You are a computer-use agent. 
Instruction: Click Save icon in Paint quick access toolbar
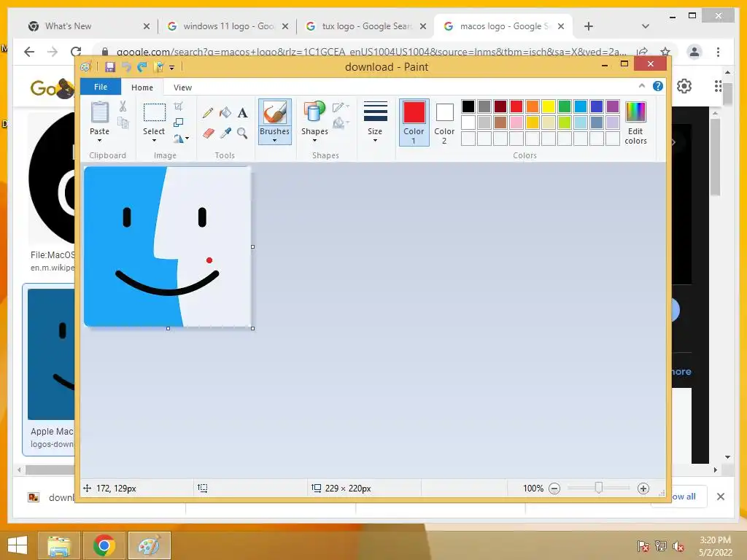tap(110, 67)
